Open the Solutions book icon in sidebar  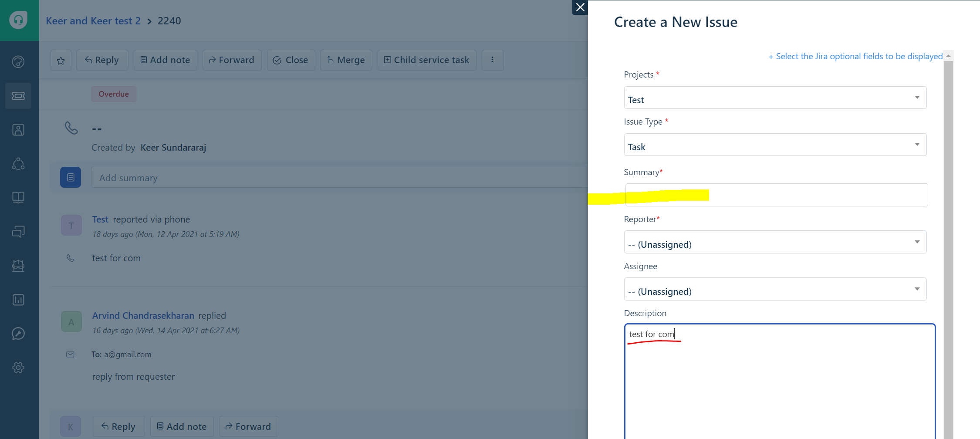(x=18, y=198)
